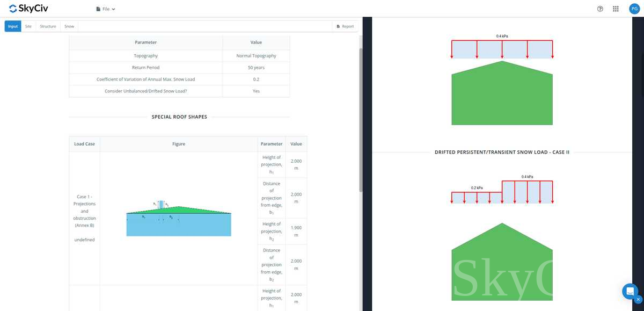
Task: Select the Normal Topography value cell
Action: coord(256,56)
